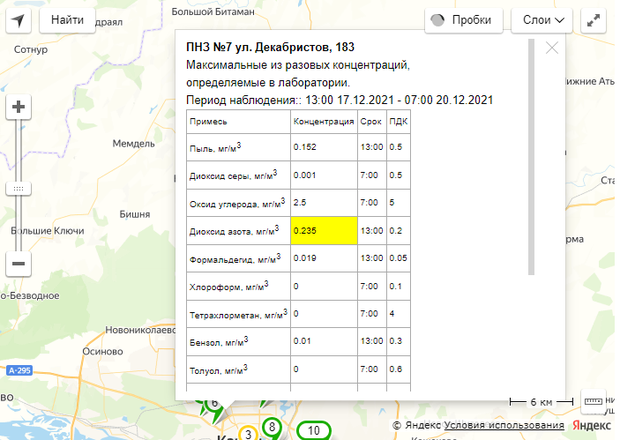
Task: Select the green map marker labeled 10
Action: click(314, 431)
